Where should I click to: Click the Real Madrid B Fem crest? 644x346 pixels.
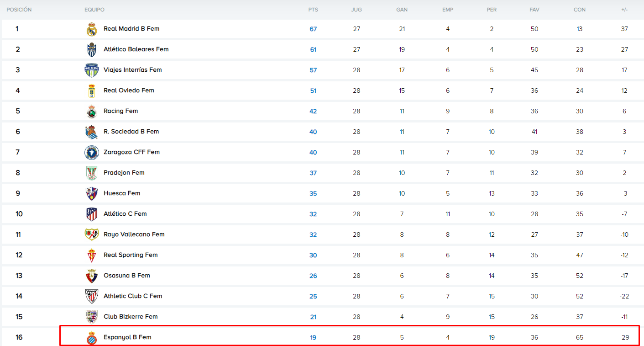click(92, 29)
